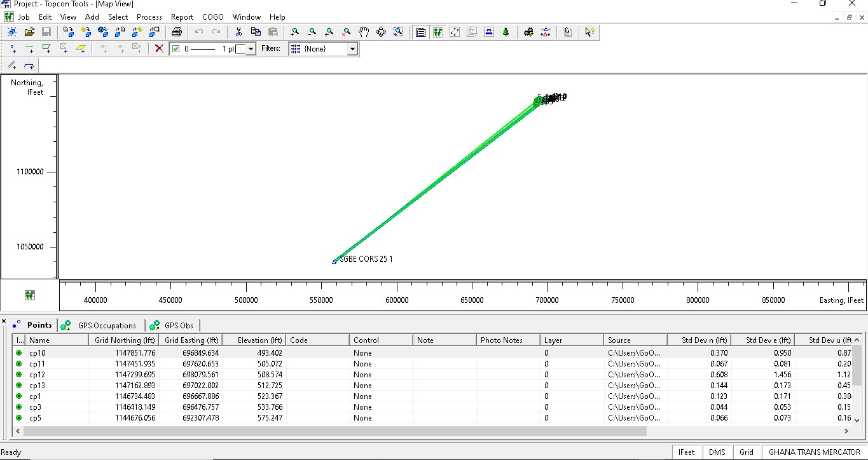Click the GPS+ PostProcess gears icon
This screenshot has height=460, width=868.
(528, 32)
